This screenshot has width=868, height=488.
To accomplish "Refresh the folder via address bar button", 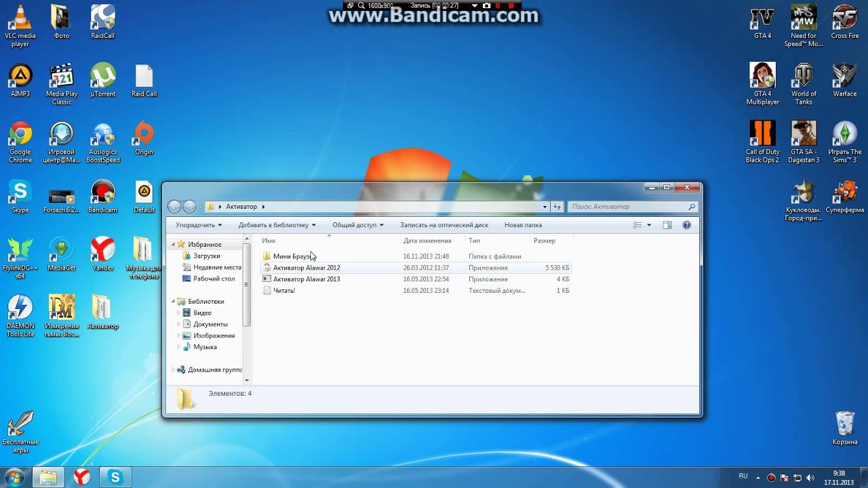I will [557, 207].
